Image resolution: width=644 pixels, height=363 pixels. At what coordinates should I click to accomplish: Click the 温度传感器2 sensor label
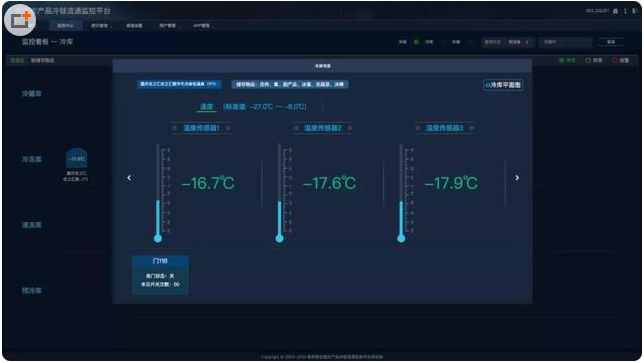(x=323, y=128)
